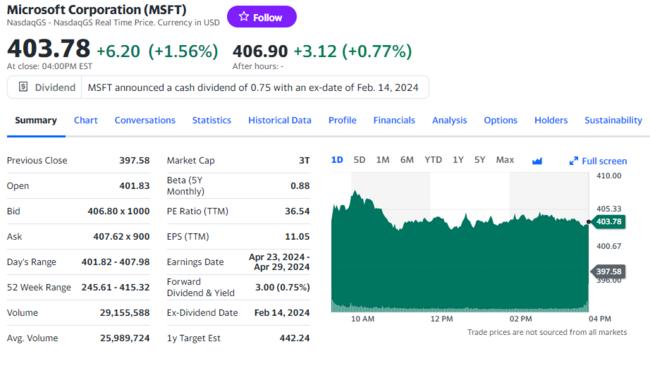The image size is (650, 368).
Task: Switch to the Sustainability tab
Action: click(x=613, y=120)
